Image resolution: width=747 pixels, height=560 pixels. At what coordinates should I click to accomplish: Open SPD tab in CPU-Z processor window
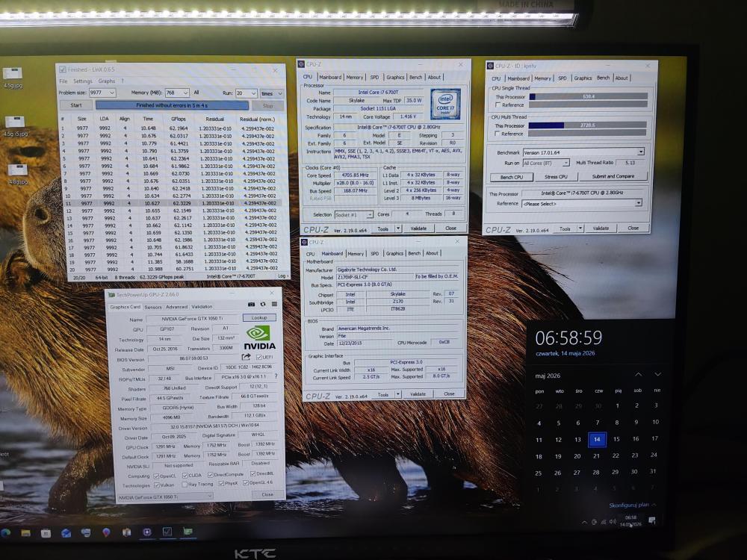coord(374,77)
